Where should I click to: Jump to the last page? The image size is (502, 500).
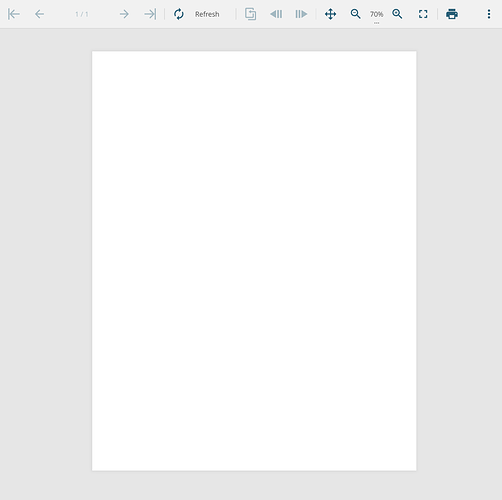(150, 14)
